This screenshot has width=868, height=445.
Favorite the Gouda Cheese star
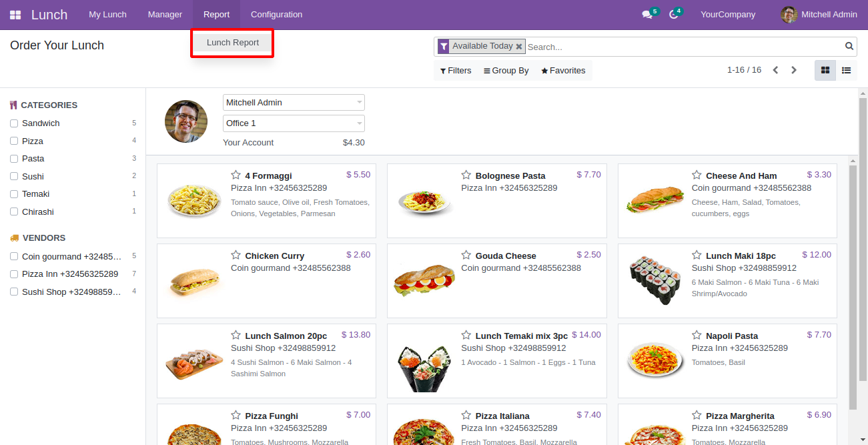coord(466,255)
